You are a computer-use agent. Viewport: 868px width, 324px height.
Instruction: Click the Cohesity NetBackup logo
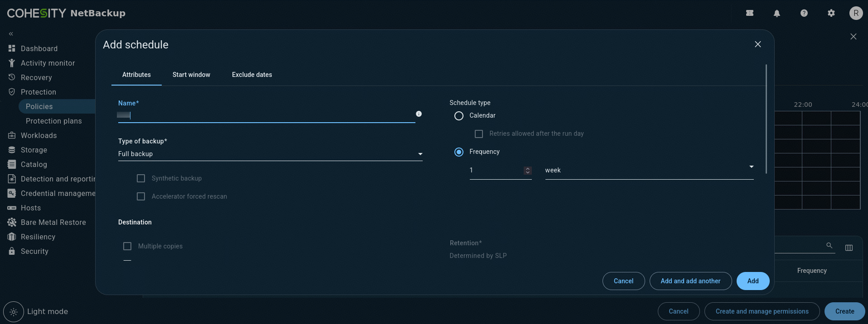pos(66,13)
